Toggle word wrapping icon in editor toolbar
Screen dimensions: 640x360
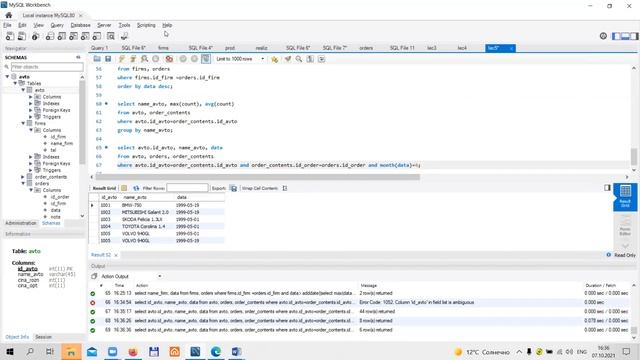[x=322, y=59]
